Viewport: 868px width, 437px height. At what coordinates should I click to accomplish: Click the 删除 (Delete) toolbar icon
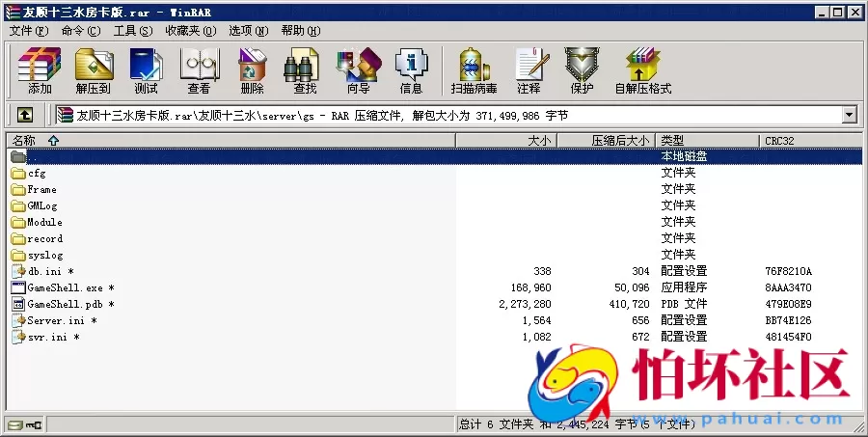(252, 71)
